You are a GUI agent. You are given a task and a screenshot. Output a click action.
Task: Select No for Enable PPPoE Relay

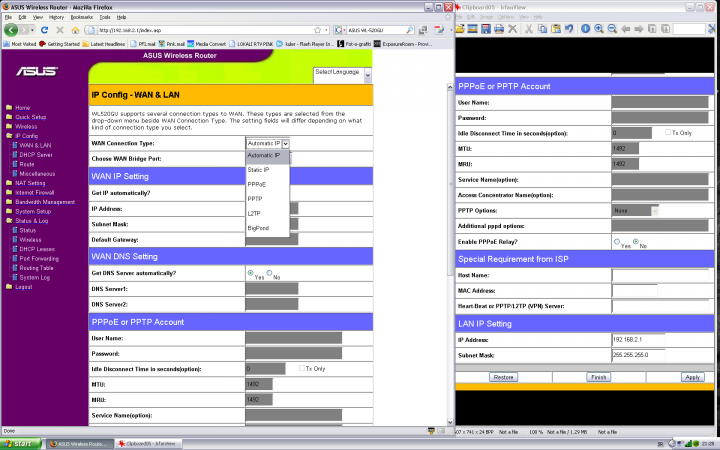pos(636,242)
